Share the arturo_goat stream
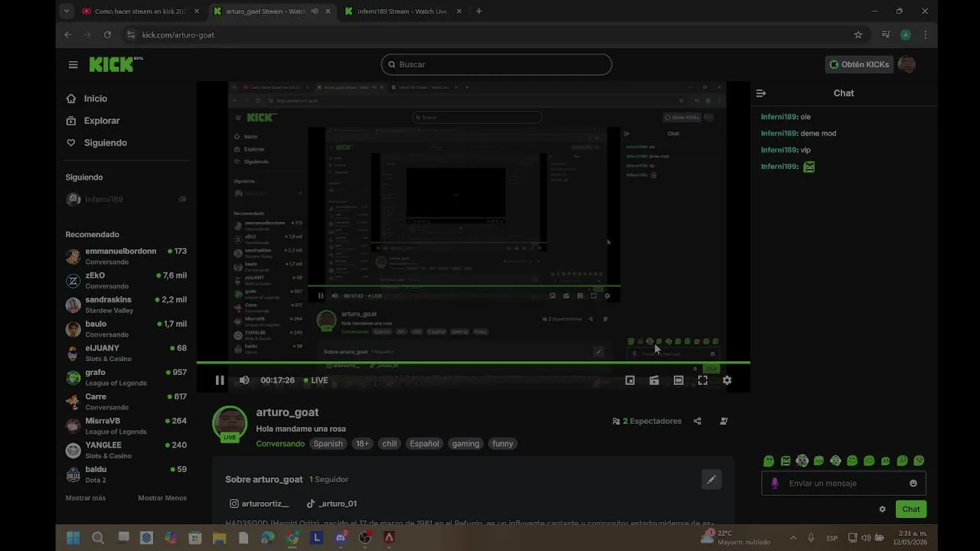 point(697,421)
